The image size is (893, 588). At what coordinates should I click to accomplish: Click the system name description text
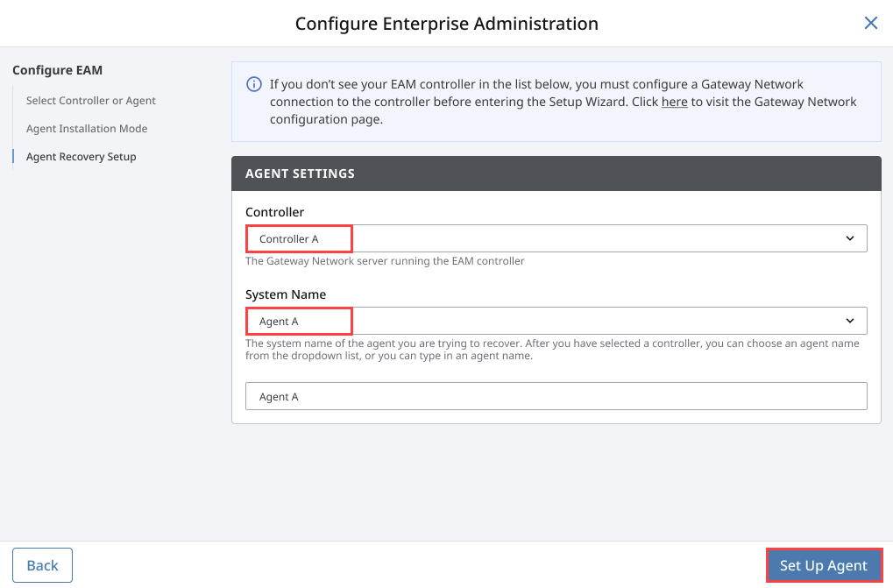(551, 350)
